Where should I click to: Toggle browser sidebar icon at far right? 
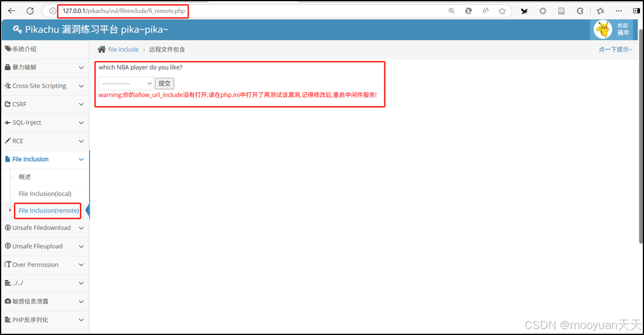(x=636, y=11)
